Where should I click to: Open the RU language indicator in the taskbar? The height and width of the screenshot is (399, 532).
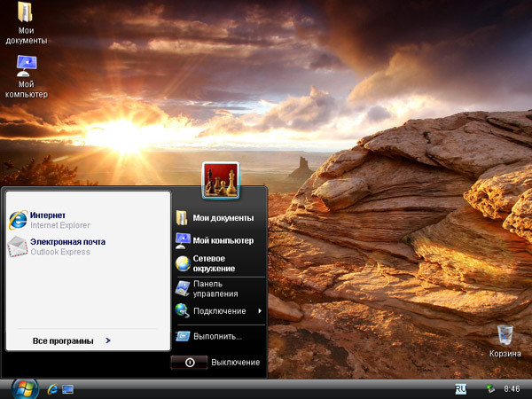pyautogui.click(x=461, y=389)
